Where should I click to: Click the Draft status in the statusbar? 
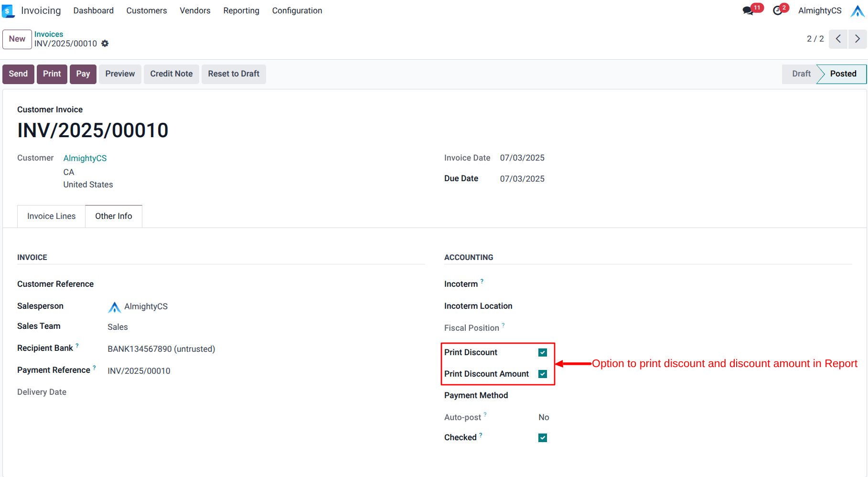coord(801,74)
